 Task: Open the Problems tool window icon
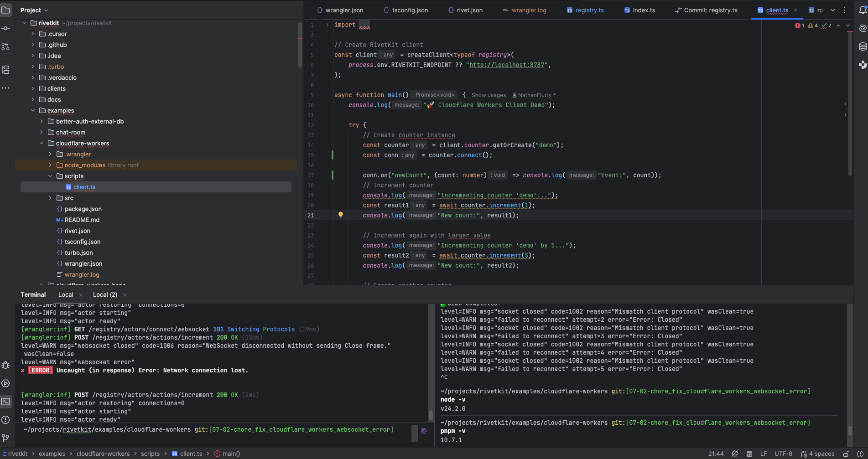click(x=5, y=420)
